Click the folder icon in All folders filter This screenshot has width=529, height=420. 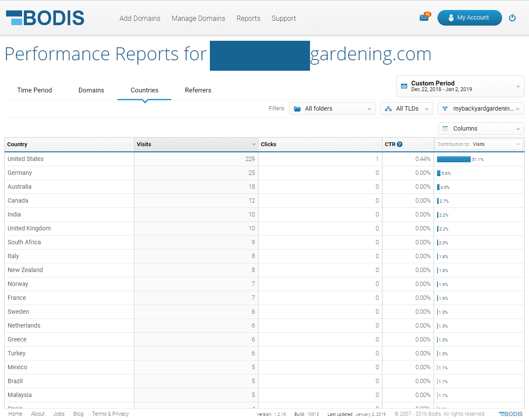(x=297, y=109)
